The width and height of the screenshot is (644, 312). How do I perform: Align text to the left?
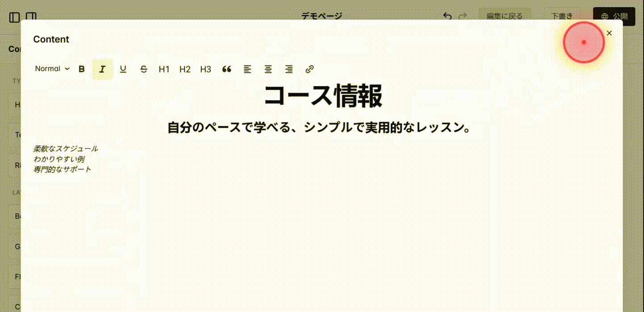click(247, 69)
